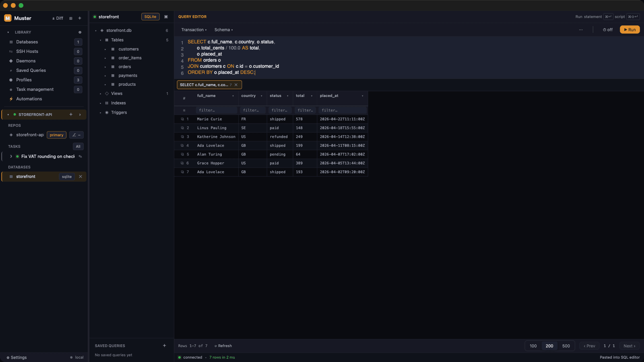Click the panel icon next to SQLite
Screen dimensions: 644x362
(166, 17)
